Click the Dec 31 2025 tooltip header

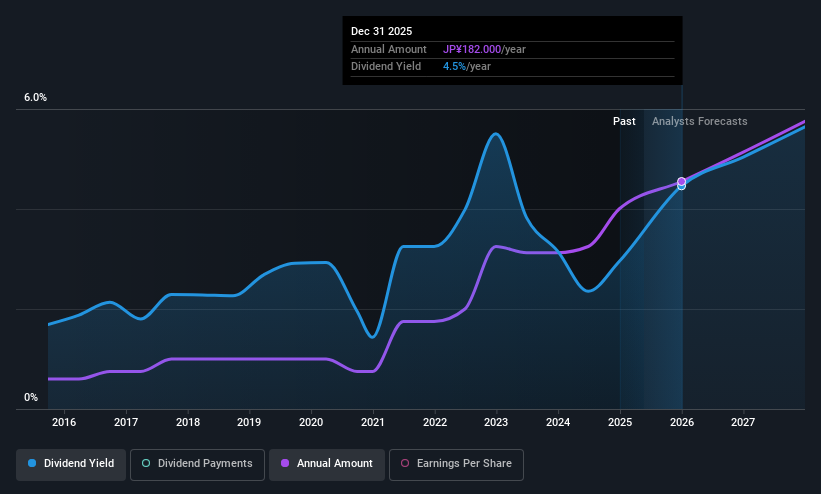(x=381, y=31)
